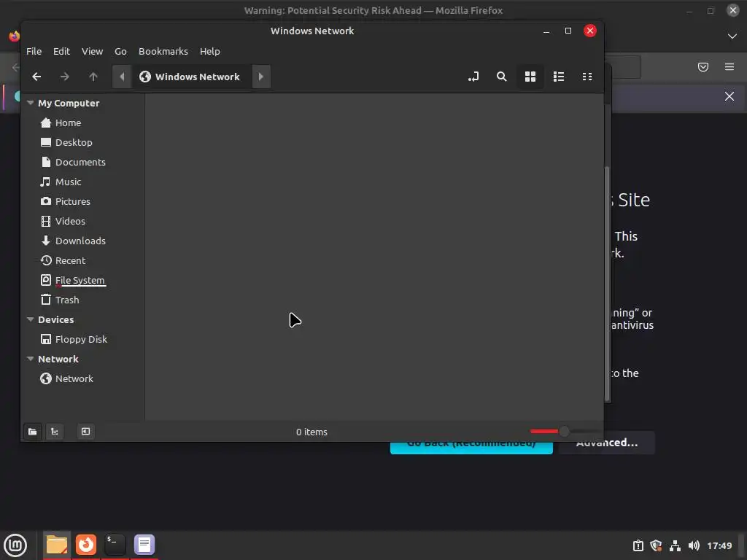This screenshot has height=560, width=747.
Task: Go back to previous folder
Action: [36, 77]
